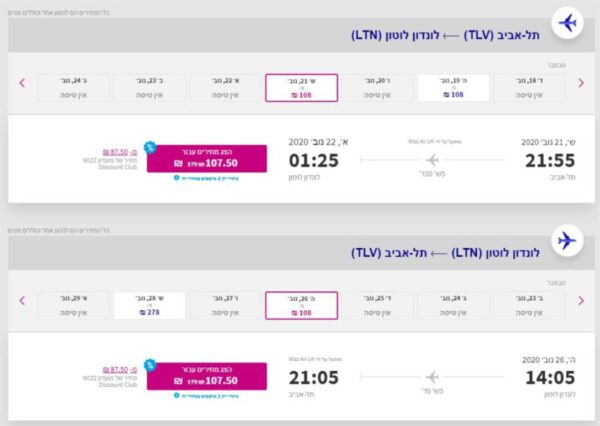Open return 87.50 WIZZ Discount Club link
This screenshot has width=600, height=426.
coord(119,370)
